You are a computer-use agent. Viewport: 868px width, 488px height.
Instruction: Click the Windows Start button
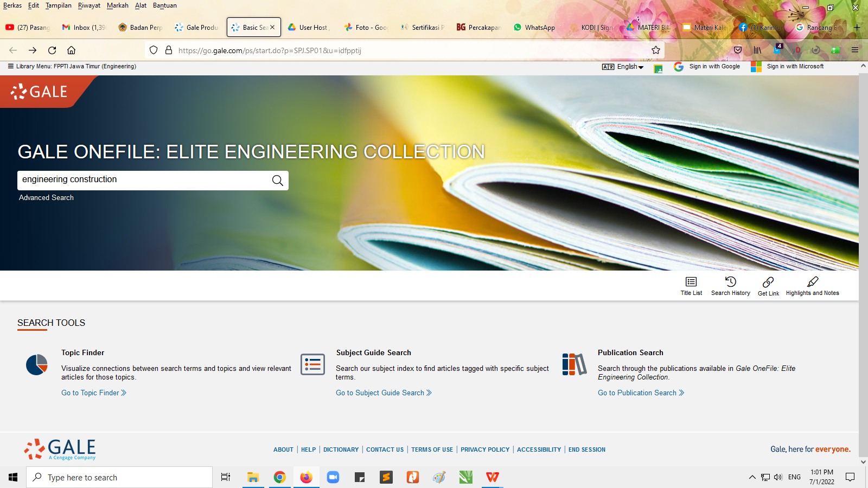point(13,477)
